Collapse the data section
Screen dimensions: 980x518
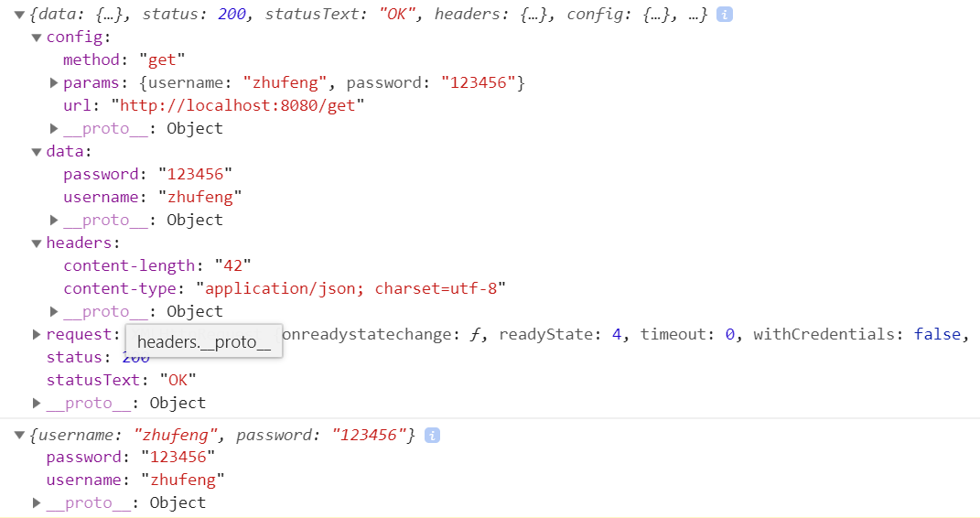37,152
